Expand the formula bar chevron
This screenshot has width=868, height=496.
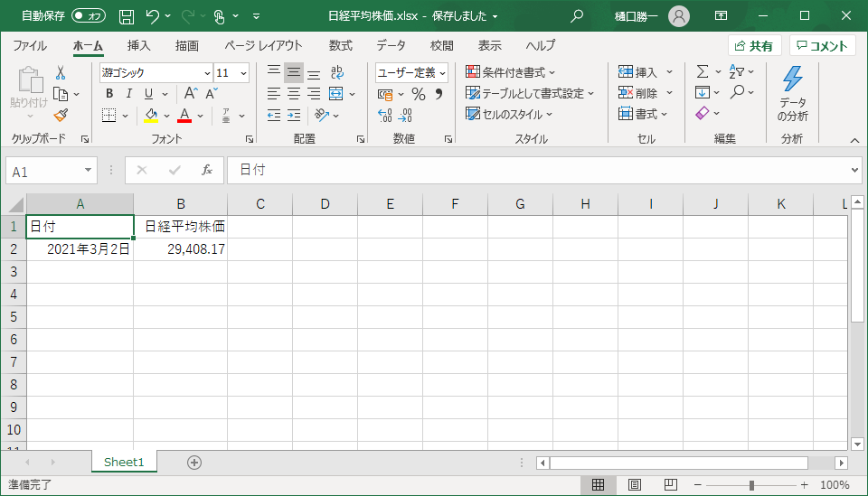tap(854, 171)
